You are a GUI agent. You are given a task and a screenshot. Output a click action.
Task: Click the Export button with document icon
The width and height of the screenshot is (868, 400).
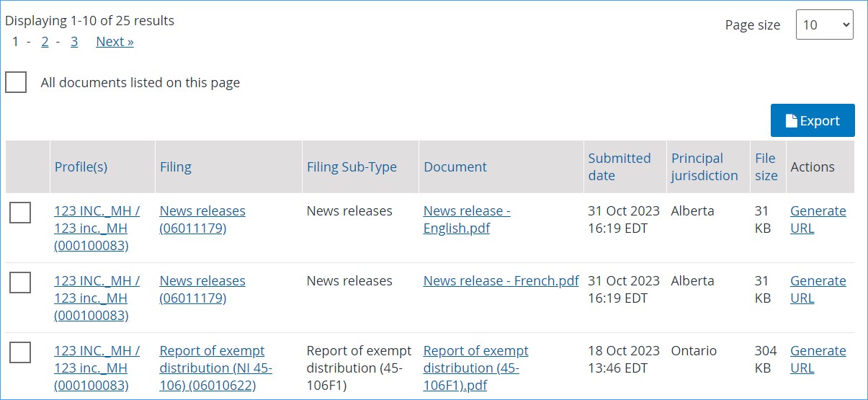click(813, 120)
